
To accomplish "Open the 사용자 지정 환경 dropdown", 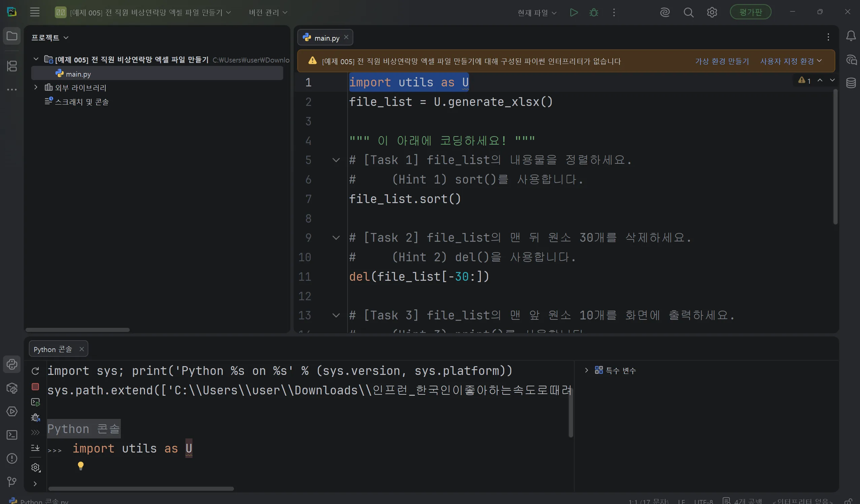I will point(791,61).
